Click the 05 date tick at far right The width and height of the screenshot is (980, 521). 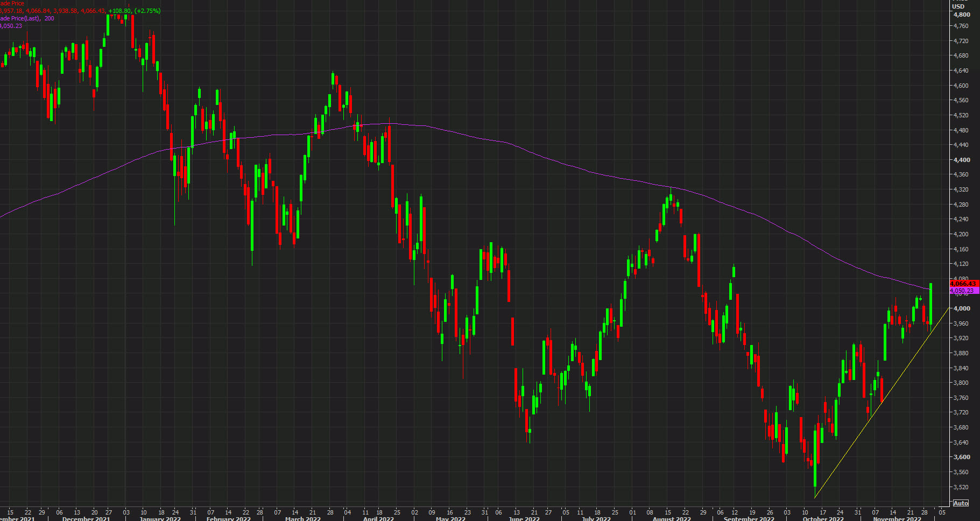[942, 512]
